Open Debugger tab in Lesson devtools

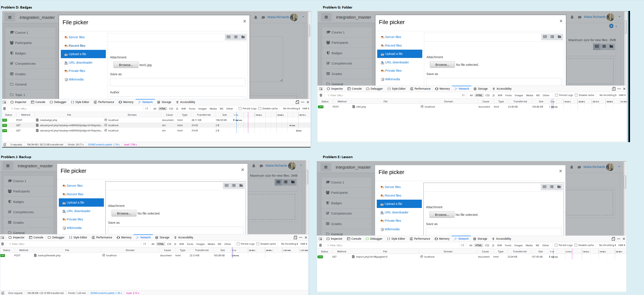coord(374,239)
